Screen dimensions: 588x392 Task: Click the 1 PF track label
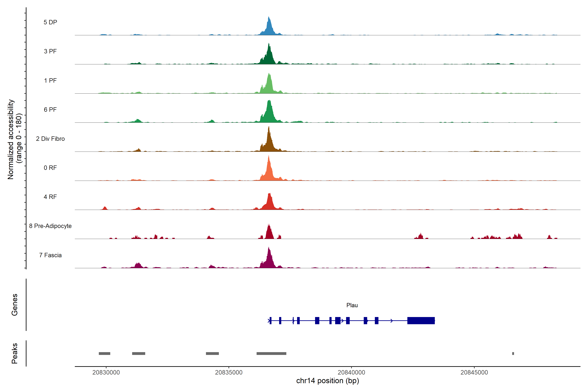pos(50,81)
